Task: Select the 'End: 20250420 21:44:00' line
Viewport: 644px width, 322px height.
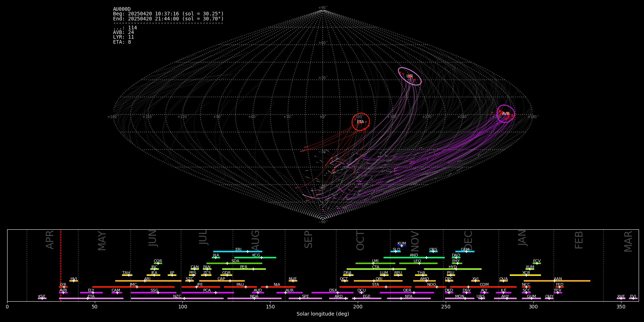Action: (168, 19)
